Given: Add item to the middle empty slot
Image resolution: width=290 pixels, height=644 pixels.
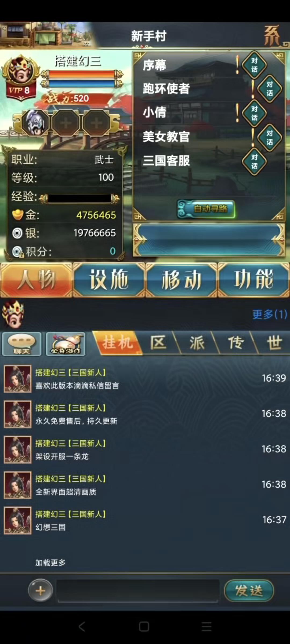Looking at the screenshot, I should [66, 123].
